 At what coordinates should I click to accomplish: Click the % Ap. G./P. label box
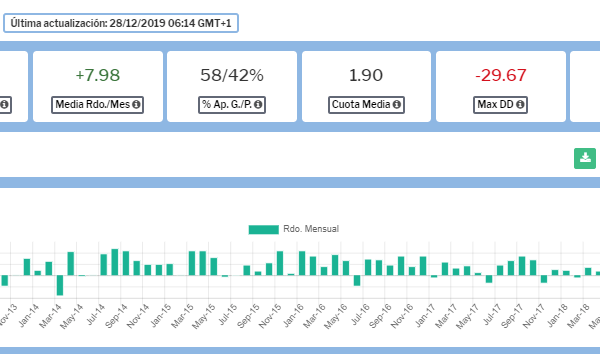coord(232,104)
